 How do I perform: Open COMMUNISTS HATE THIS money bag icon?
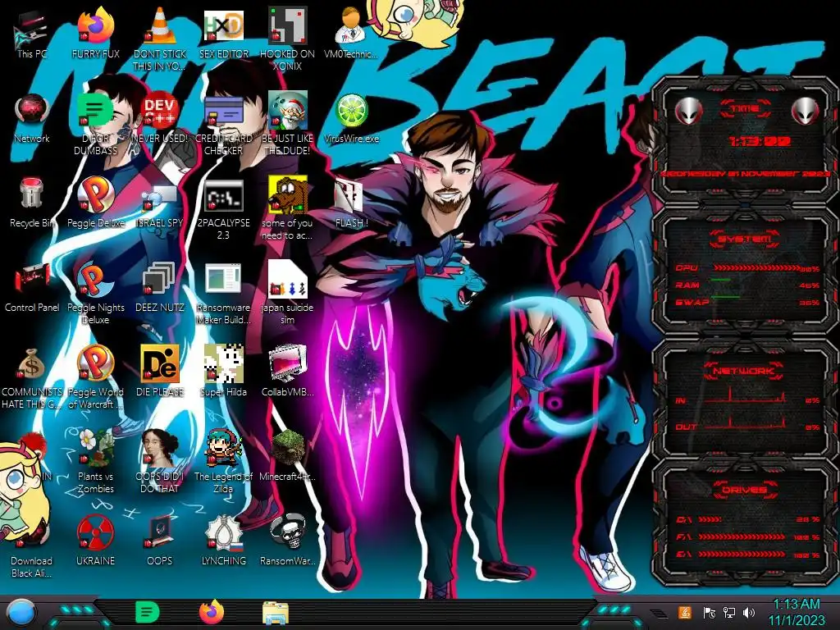tap(32, 377)
